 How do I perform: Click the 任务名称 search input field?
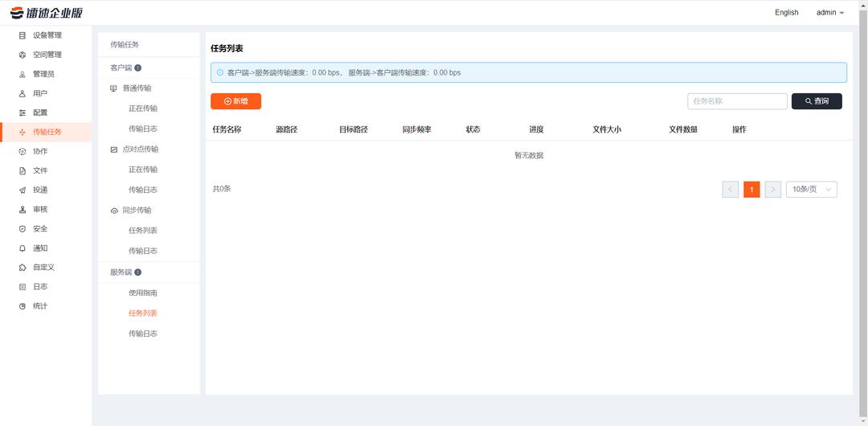tap(736, 101)
